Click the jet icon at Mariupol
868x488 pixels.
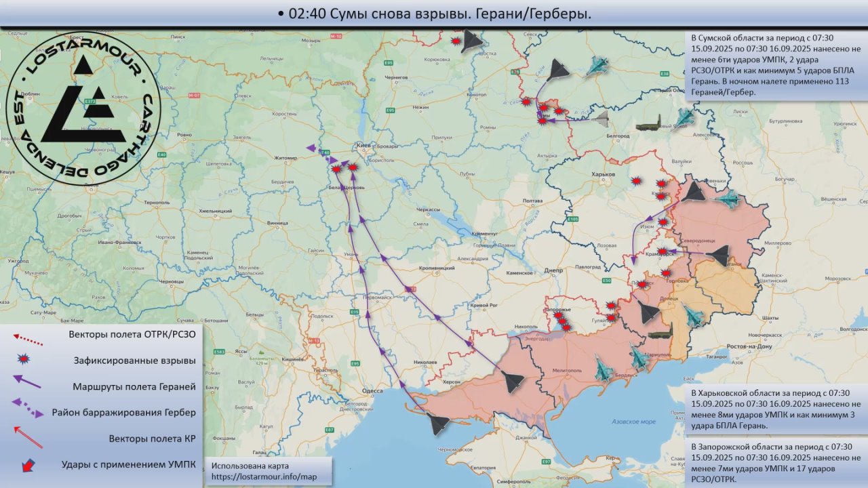point(639,357)
